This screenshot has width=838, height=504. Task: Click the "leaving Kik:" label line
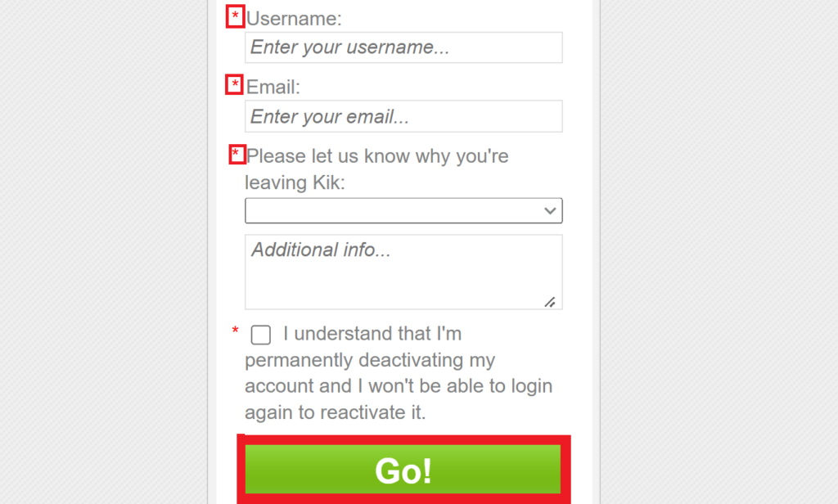click(x=295, y=182)
